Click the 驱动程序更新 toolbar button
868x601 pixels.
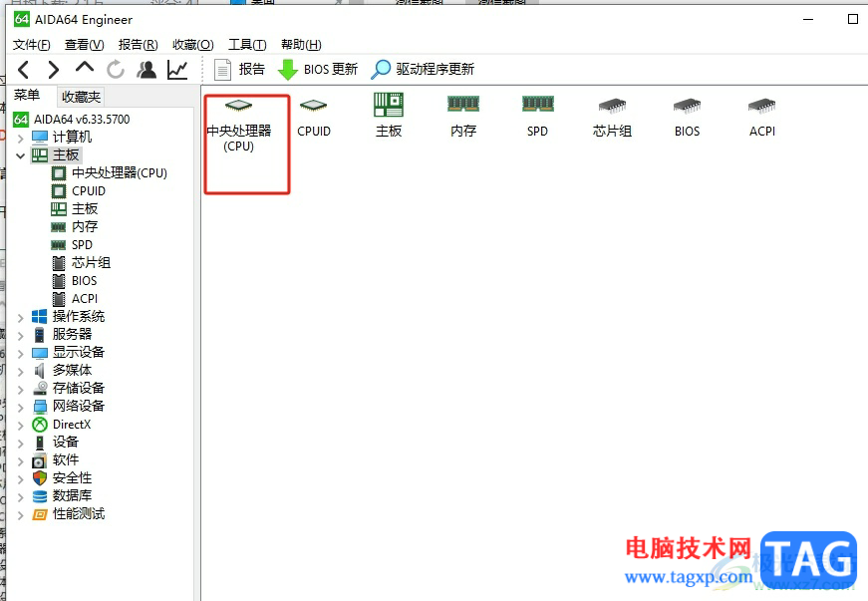423,69
